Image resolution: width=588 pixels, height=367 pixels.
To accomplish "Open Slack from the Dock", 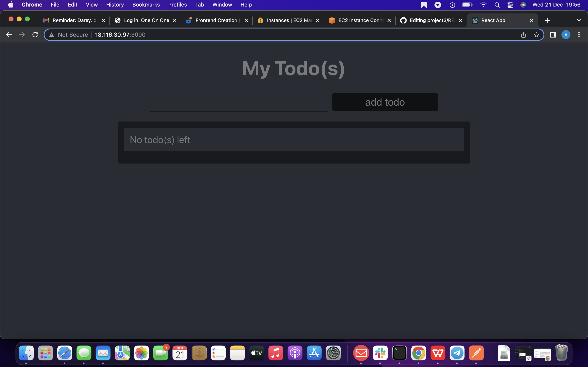I will (x=381, y=353).
